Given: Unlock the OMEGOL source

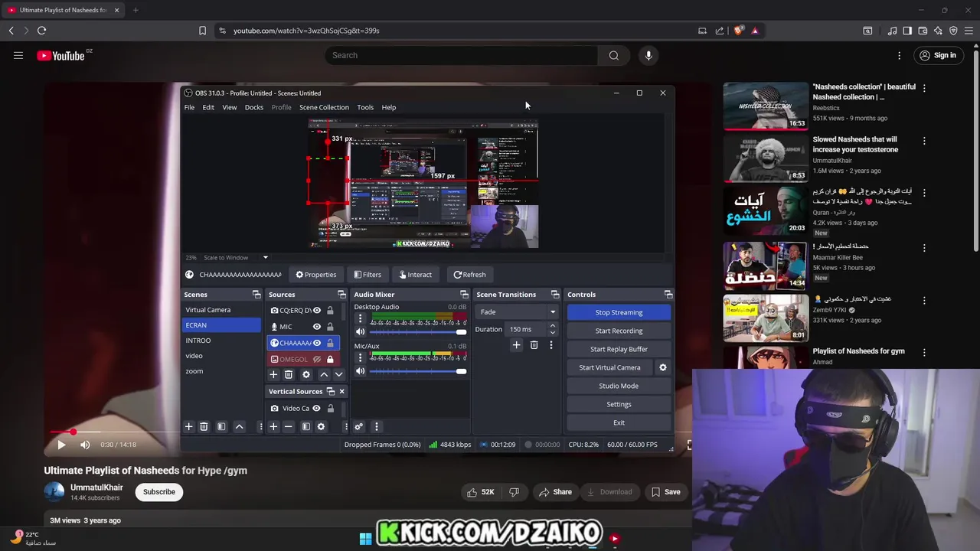Looking at the screenshot, I should click(330, 359).
